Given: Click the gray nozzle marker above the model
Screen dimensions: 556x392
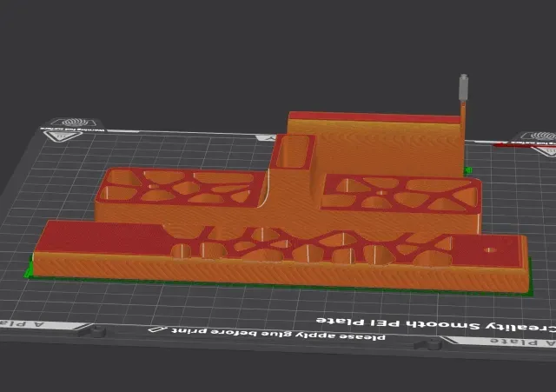Looking at the screenshot, I should (463, 88).
